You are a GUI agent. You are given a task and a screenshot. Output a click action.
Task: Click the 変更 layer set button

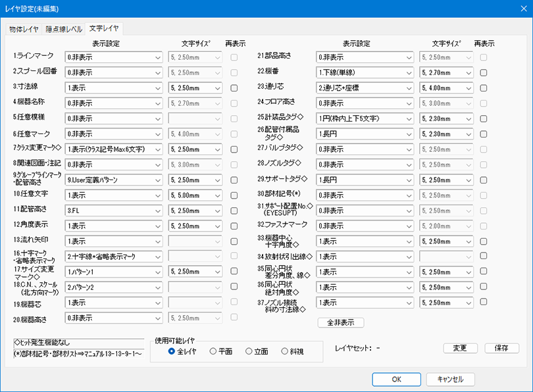[x=460, y=348]
